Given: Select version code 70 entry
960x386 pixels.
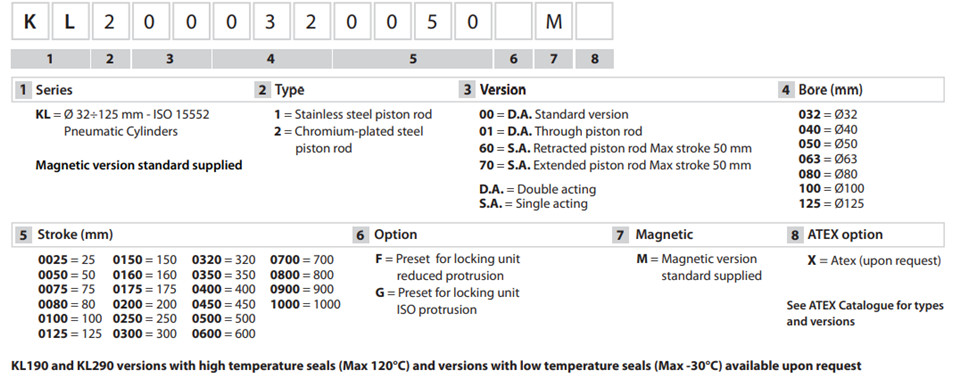Looking at the screenshot, I should (615, 165).
